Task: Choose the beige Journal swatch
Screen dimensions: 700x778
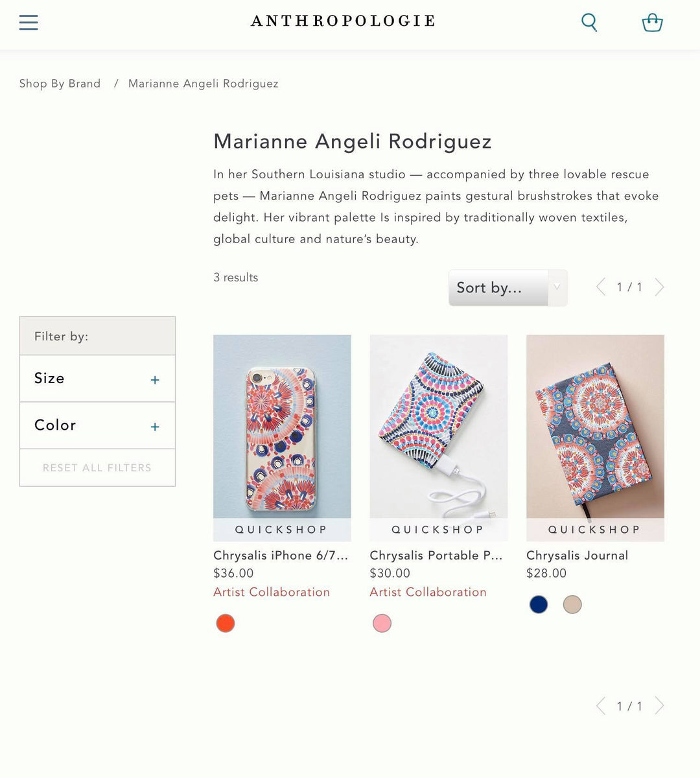Action: click(x=572, y=604)
